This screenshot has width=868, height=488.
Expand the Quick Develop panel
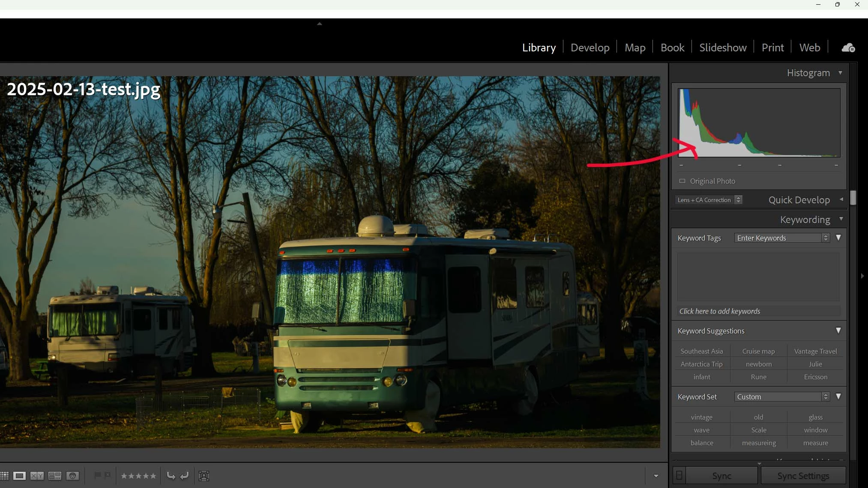point(841,199)
